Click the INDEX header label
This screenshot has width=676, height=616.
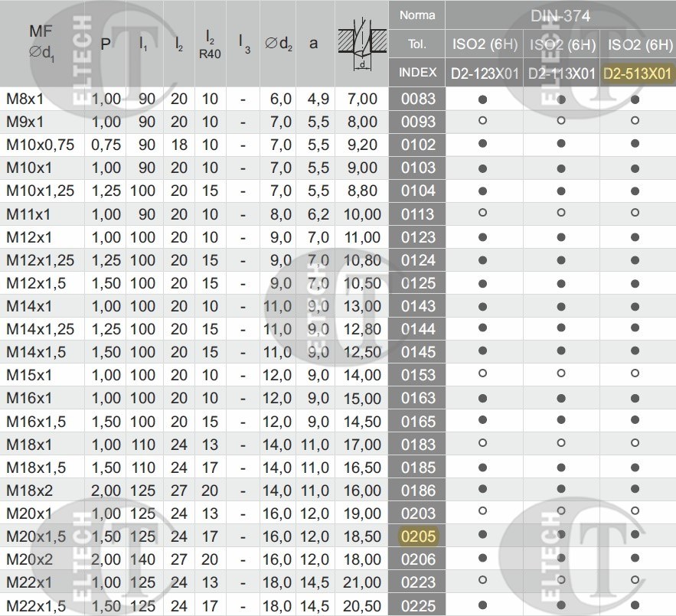pyautogui.click(x=418, y=73)
